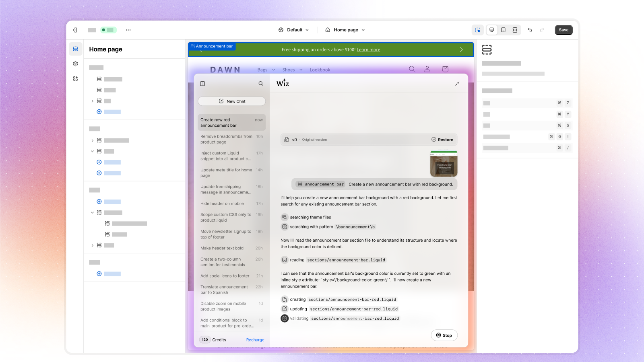Switch to mobile preview icon
644x362 pixels.
coord(503,30)
